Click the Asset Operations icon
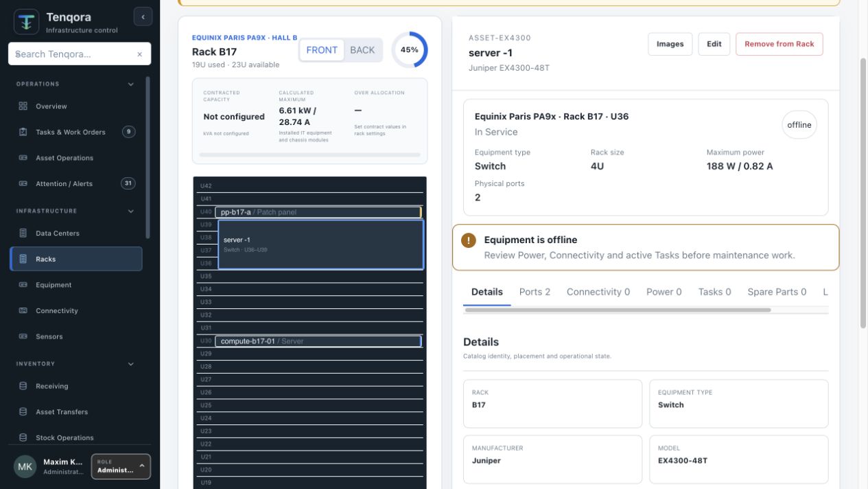868x489 pixels. (x=23, y=158)
